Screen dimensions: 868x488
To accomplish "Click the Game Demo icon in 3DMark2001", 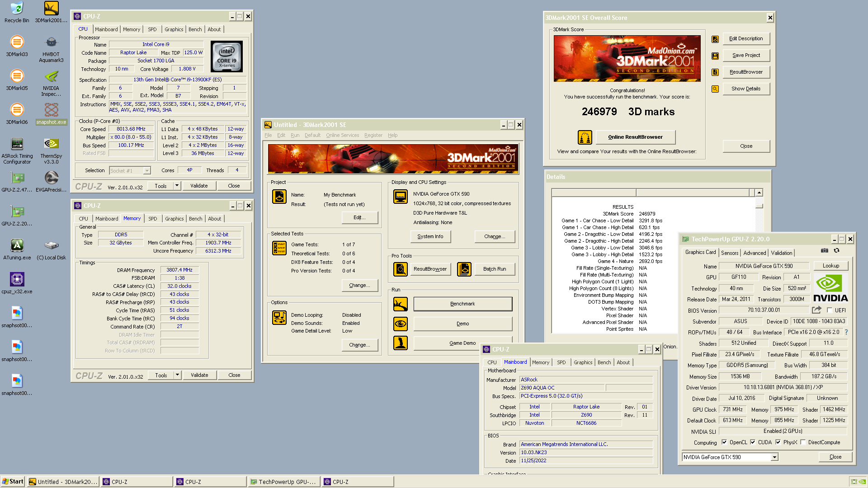I will 400,343.
